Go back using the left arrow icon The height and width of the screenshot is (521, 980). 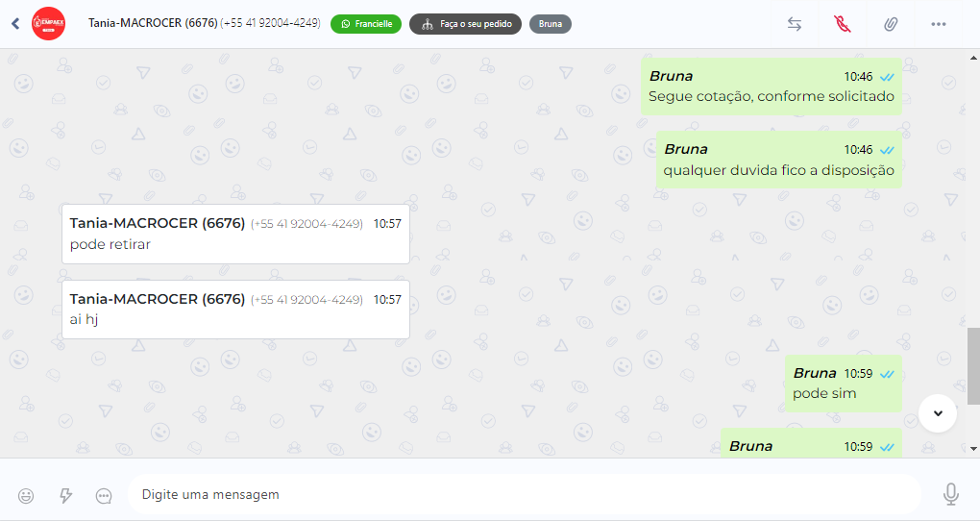click(x=15, y=24)
